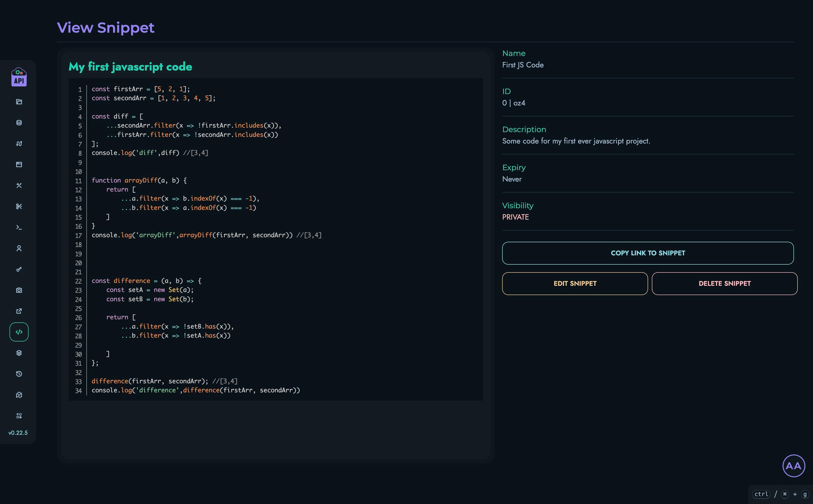Click the API cloud logo in the sidebar
The height and width of the screenshot is (504, 813).
tap(19, 77)
